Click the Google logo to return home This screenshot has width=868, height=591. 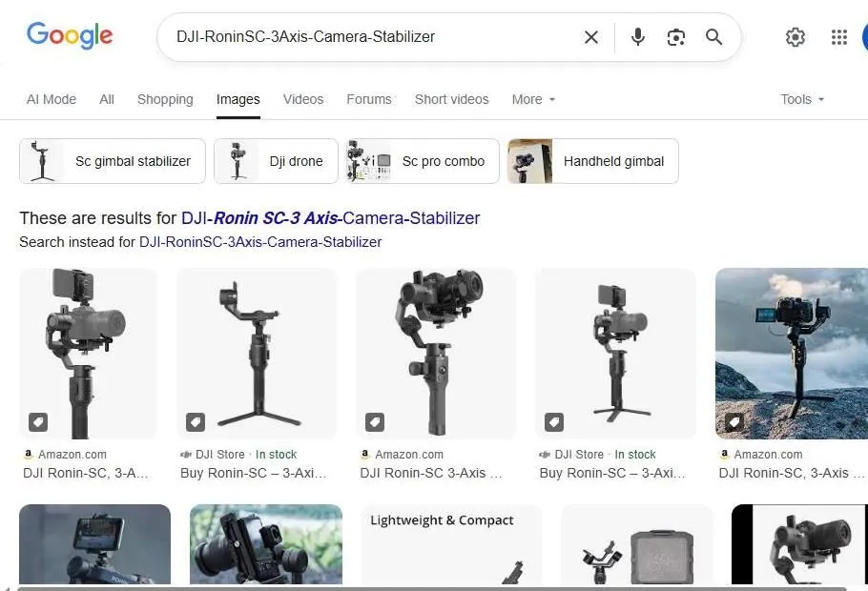click(70, 35)
